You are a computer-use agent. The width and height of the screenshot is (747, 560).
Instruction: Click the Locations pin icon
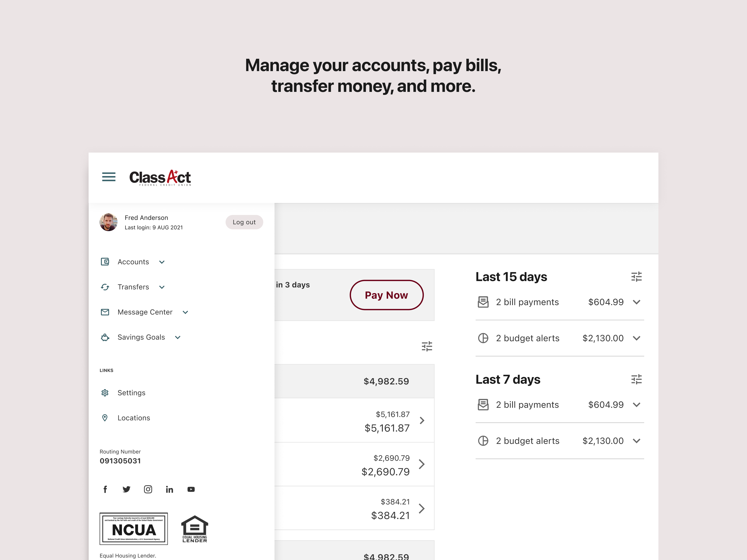[105, 418]
